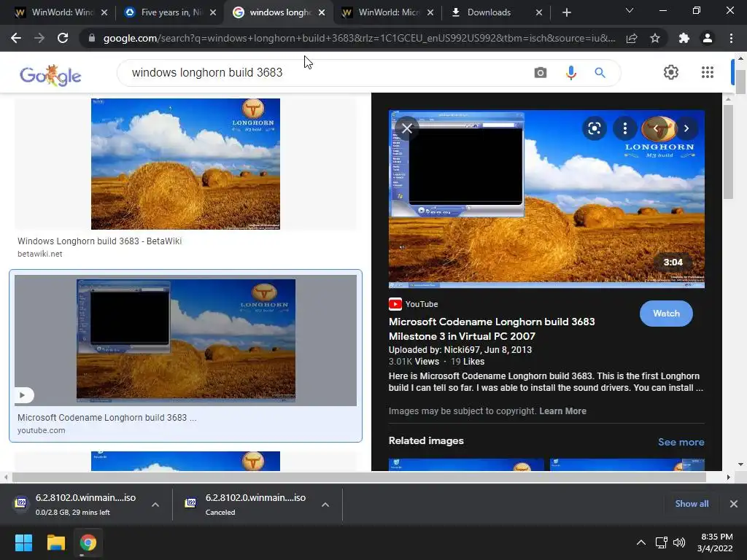
Task: Search by image using the camera icon
Action: (541, 72)
